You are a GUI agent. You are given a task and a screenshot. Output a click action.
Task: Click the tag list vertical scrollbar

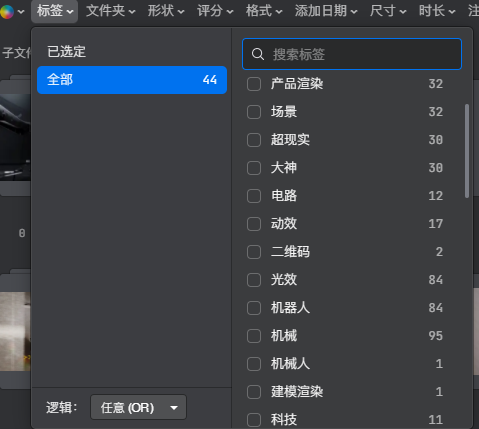(467, 151)
